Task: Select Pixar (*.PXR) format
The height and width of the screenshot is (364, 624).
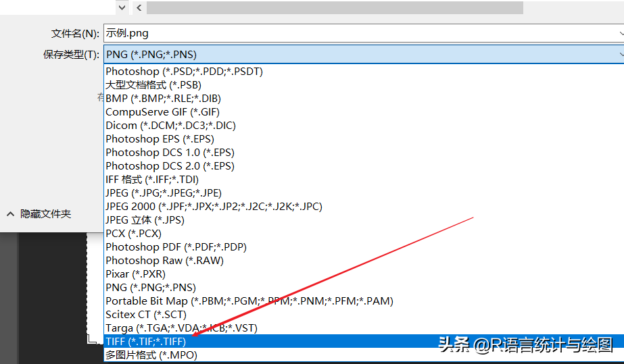Action: [364, 274]
